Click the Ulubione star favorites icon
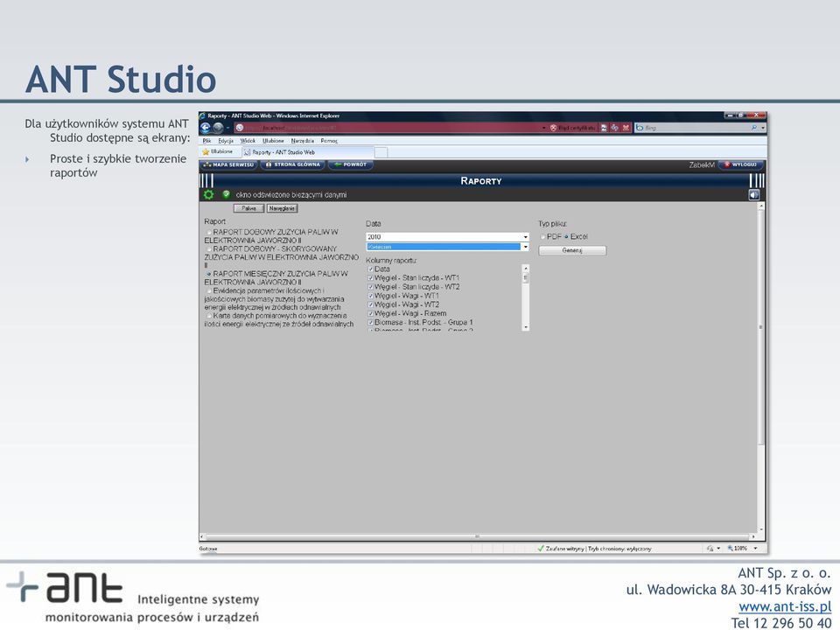840x630 pixels. pos(205,152)
